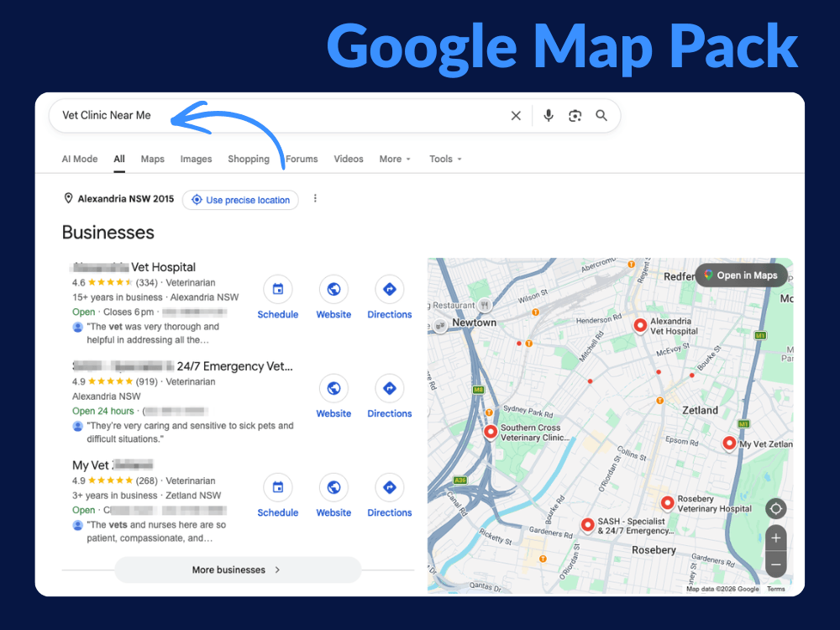
Task: Click Use precise location button
Action: (x=240, y=200)
